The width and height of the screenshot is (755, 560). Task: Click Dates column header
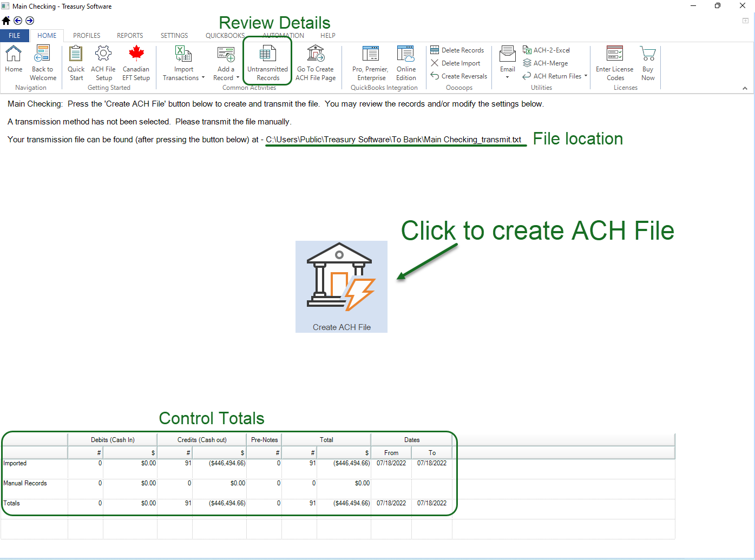pos(412,440)
